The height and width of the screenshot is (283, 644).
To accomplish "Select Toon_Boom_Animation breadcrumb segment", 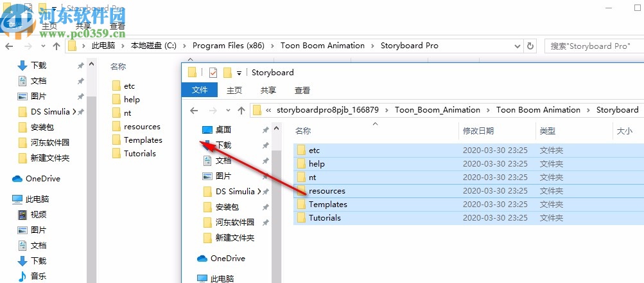I will 437,110.
